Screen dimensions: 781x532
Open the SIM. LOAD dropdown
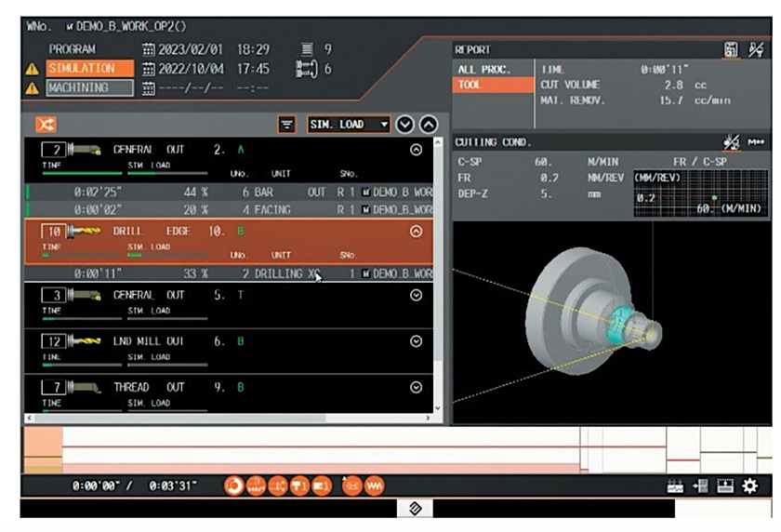[349, 124]
